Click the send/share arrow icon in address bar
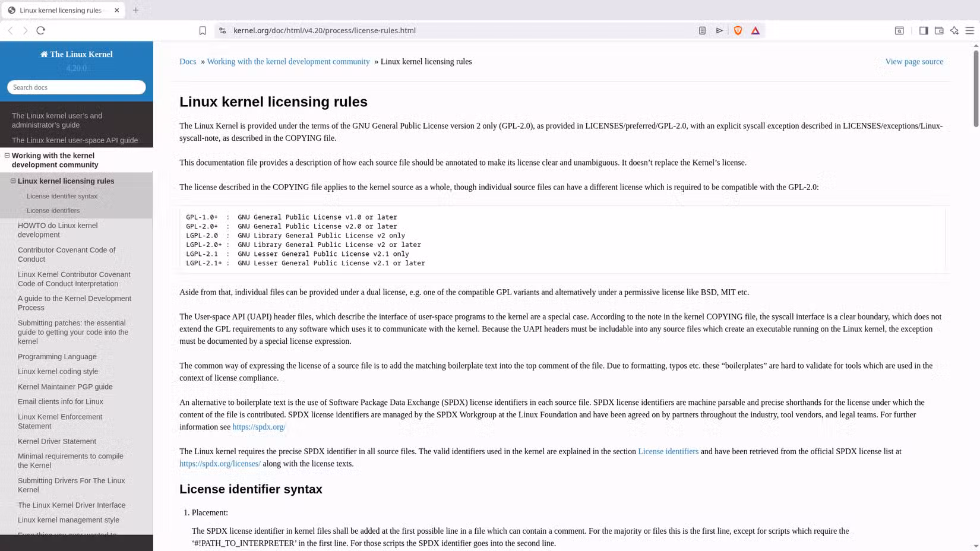 tap(719, 30)
